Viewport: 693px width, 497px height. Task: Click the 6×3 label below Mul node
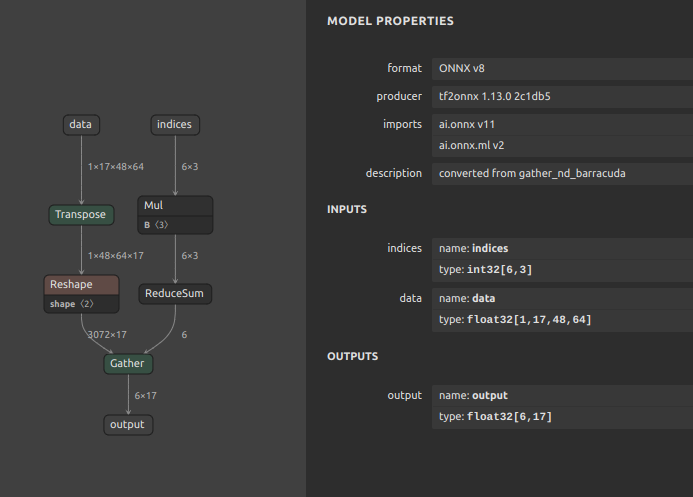point(190,256)
